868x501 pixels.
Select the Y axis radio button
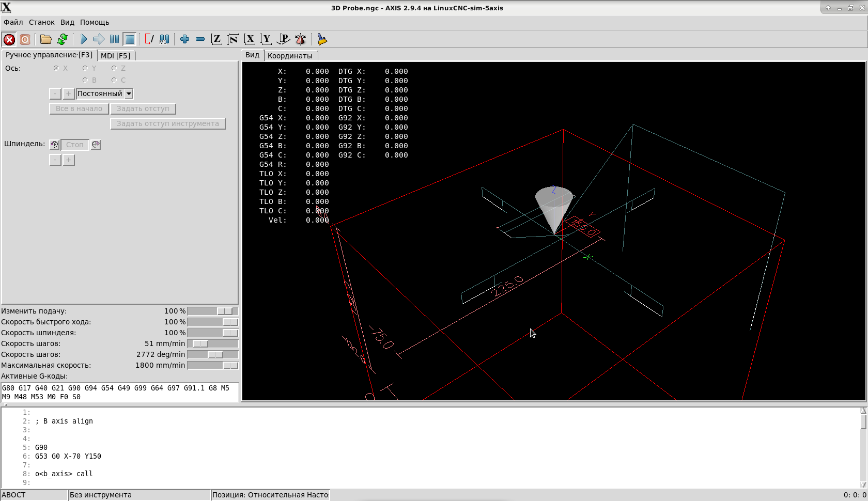coord(85,68)
